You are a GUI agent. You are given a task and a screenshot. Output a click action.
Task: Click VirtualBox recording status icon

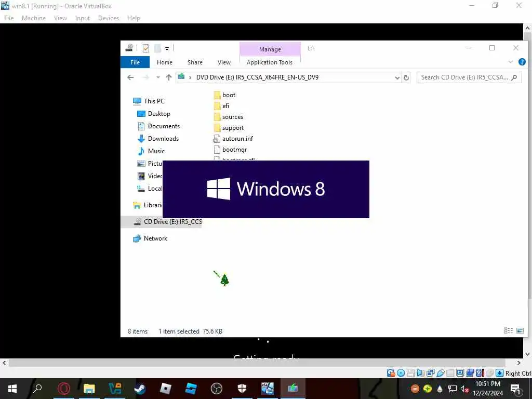click(x=470, y=373)
